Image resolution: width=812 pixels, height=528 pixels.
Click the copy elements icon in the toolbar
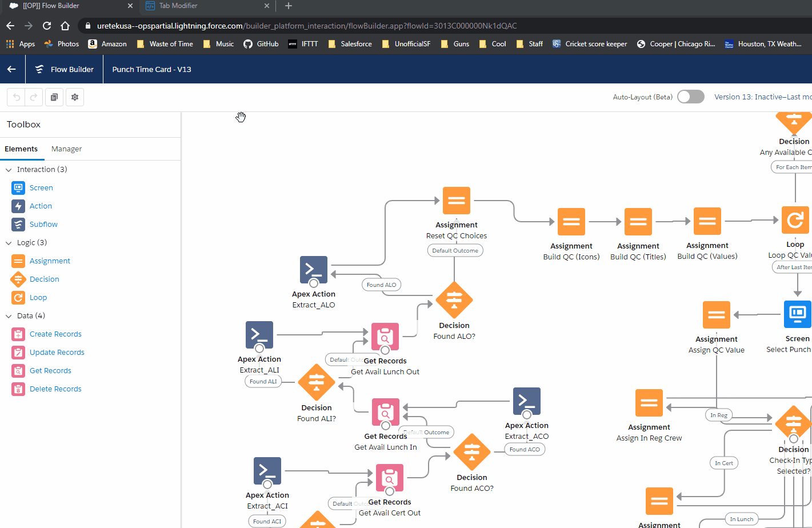pos(54,97)
